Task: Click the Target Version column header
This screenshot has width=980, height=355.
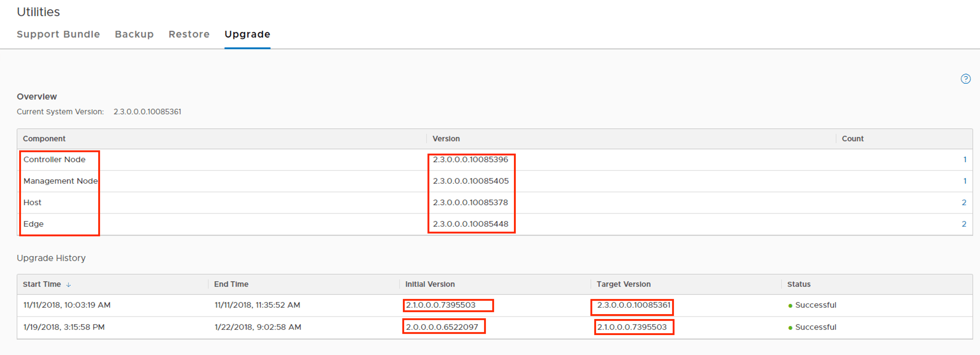Action: (623, 284)
